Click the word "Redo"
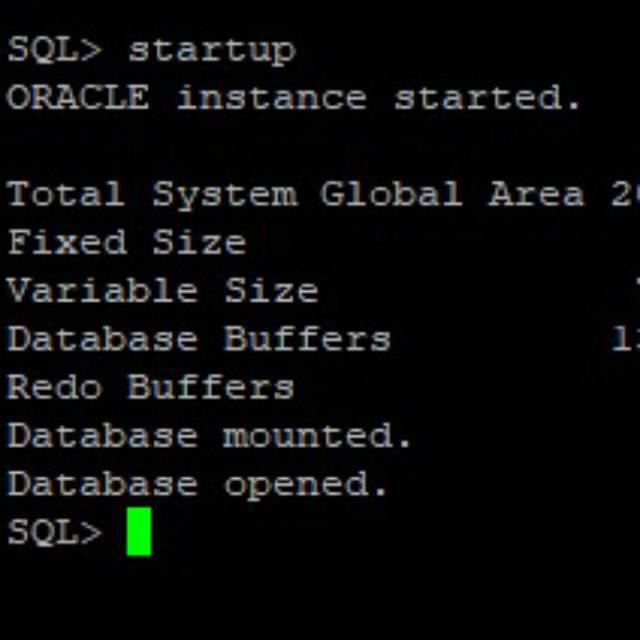Image resolution: width=640 pixels, height=640 pixels. click(54, 387)
